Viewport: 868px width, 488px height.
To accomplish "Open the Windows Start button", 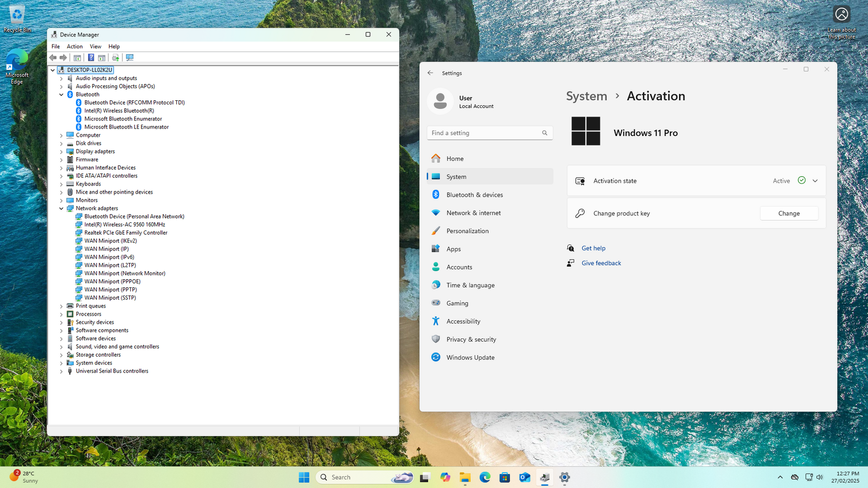I will pyautogui.click(x=304, y=477).
